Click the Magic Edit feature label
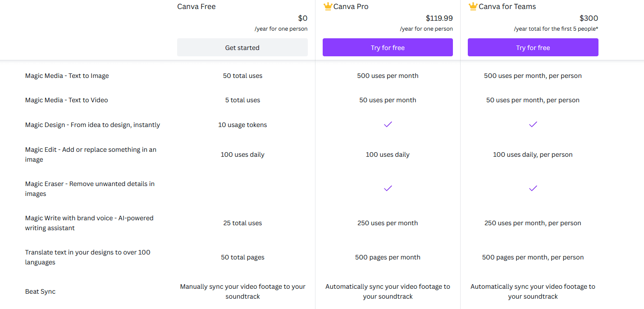 (x=91, y=154)
